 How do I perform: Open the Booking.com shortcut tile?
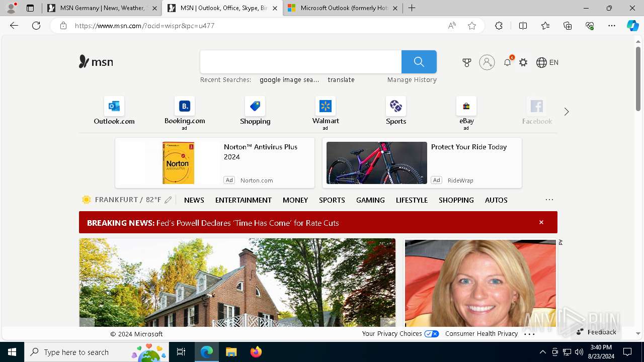coord(185,113)
